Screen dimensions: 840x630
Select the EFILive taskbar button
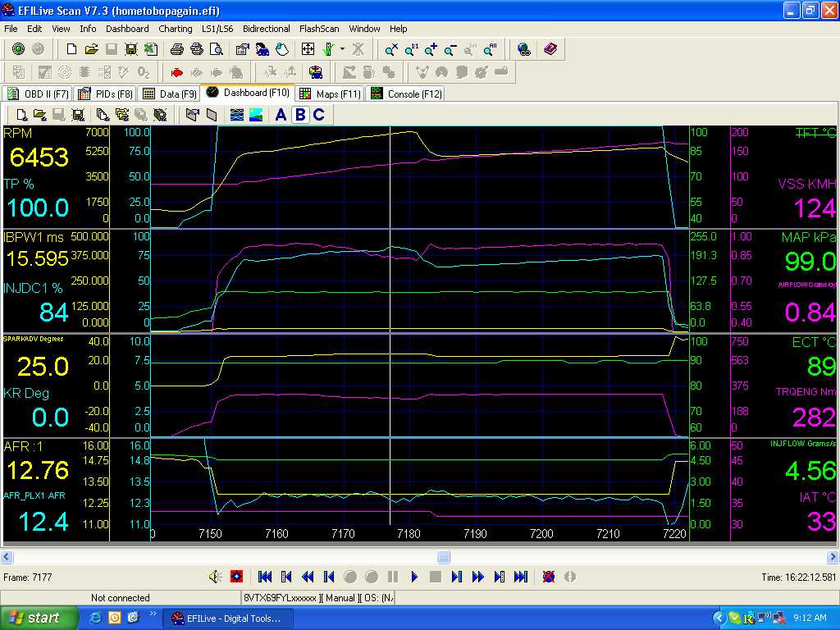pos(228,618)
